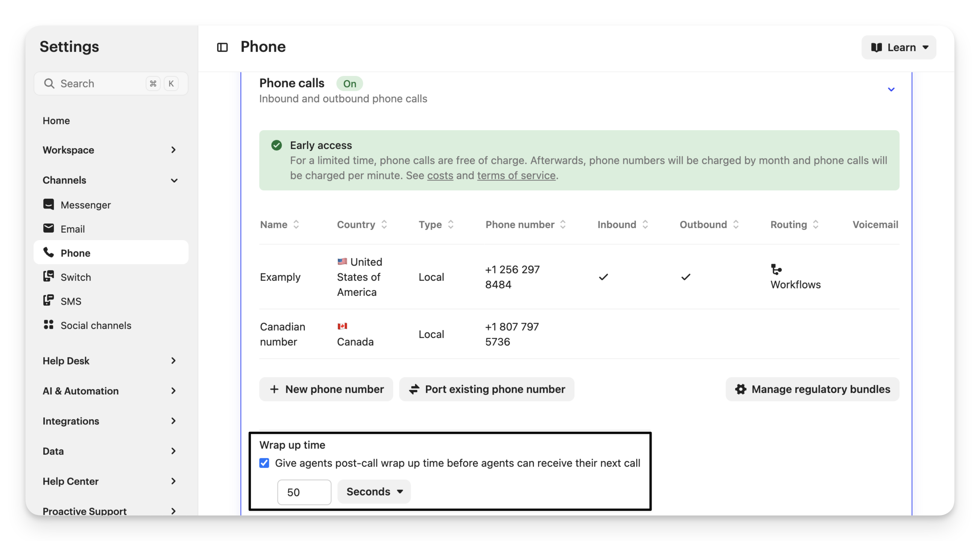Open Email channel settings
Screen dimensions: 980x541
[x=111, y=229]
